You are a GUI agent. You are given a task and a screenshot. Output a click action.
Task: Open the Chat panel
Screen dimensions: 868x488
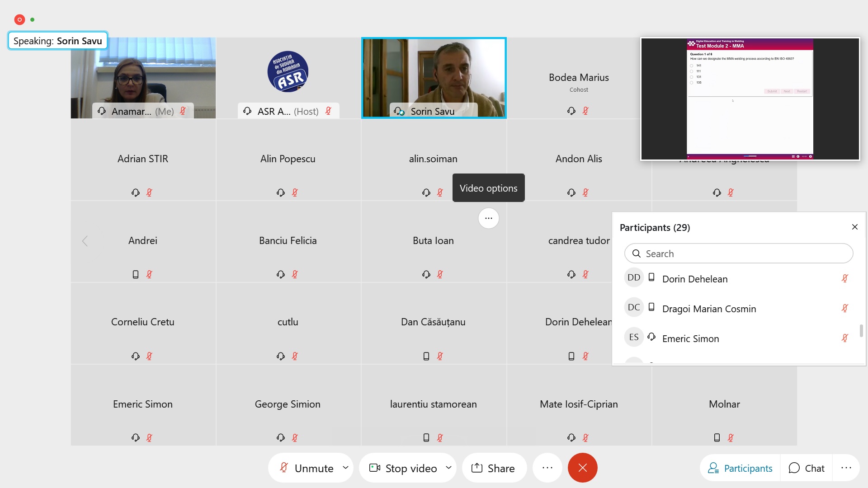pyautogui.click(x=807, y=468)
